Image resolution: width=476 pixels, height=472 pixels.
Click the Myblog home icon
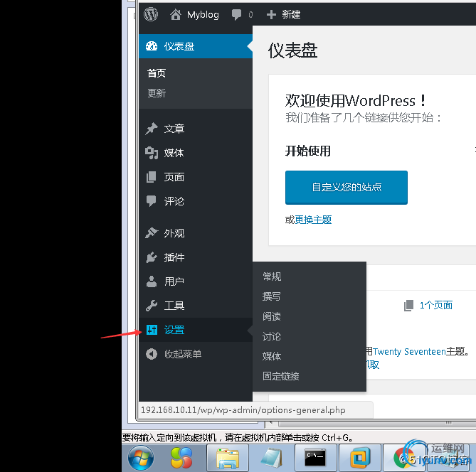176,14
